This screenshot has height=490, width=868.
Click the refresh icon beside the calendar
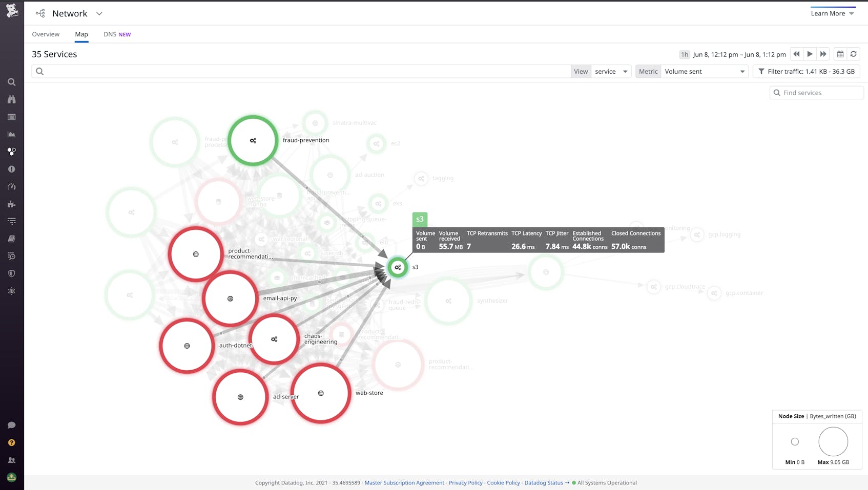pos(853,54)
